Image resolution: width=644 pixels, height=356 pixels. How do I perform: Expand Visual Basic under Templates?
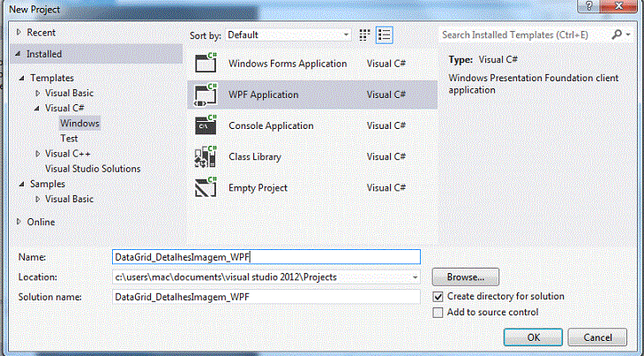[x=37, y=94]
